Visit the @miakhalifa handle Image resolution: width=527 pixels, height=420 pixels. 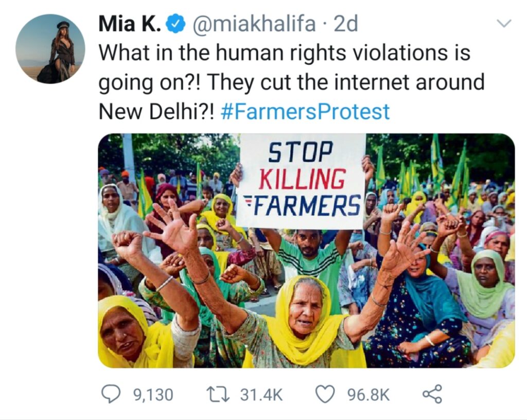pyautogui.click(x=254, y=25)
